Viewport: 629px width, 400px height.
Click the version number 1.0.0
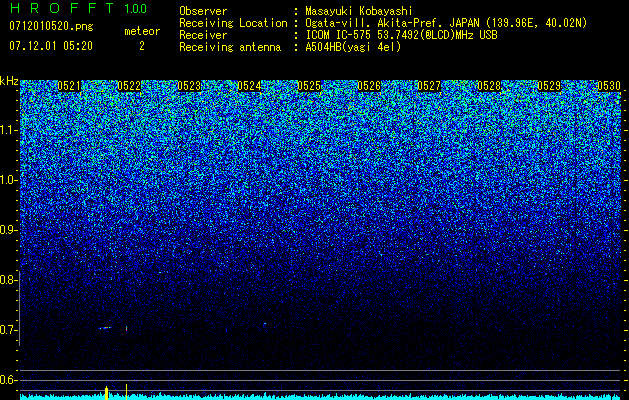(x=136, y=8)
